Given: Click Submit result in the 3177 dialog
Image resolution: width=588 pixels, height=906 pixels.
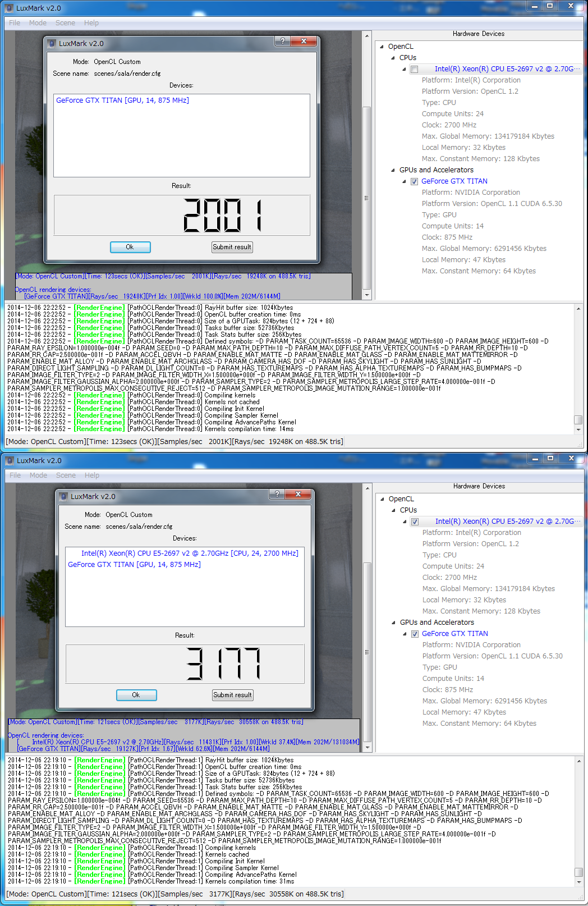Looking at the screenshot, I should click(232, 695).
